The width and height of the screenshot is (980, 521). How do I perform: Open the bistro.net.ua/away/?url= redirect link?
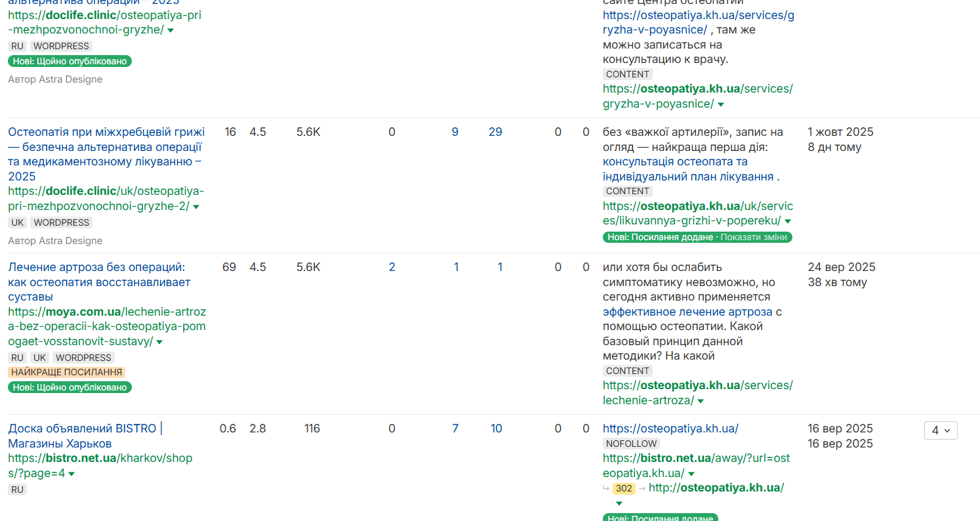(x=696, y=466)
